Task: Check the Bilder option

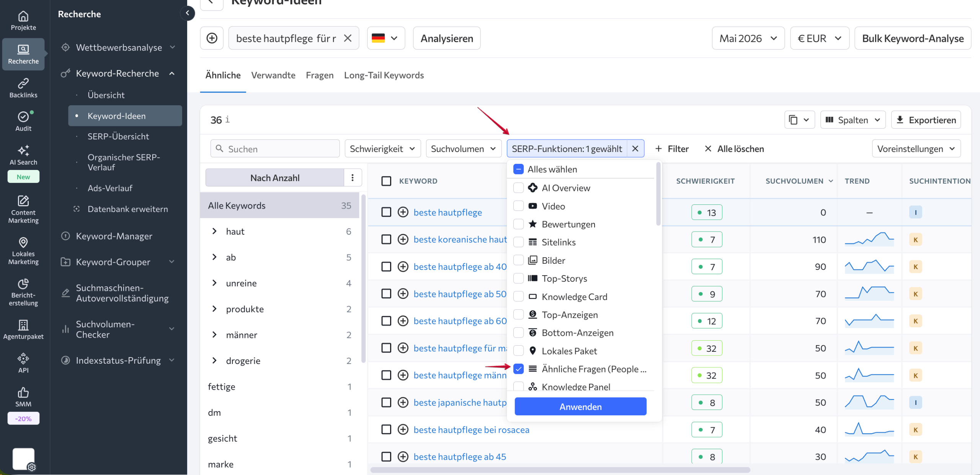Action: 518,260
